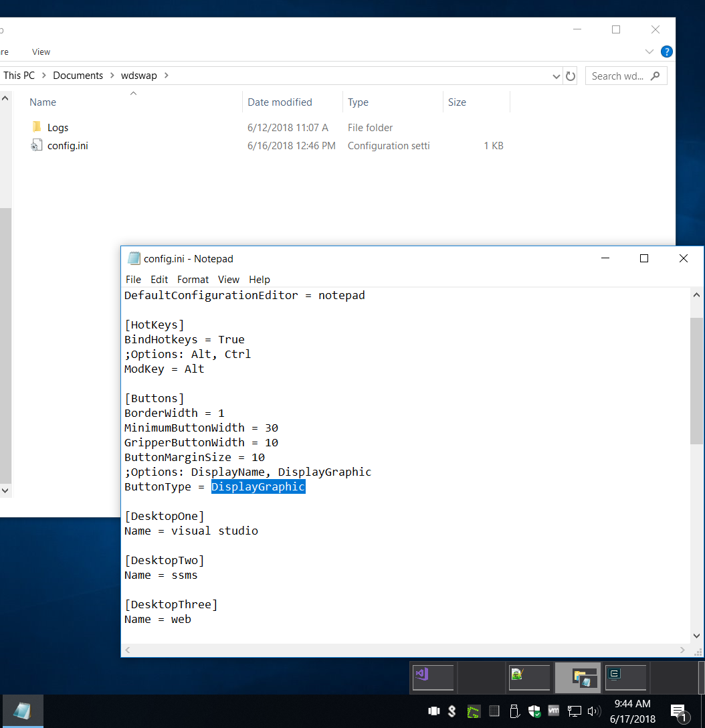The height and width of the screenshot is (728, 705).
Task: Click the Notepad taskbar button
Action: pos(23,711)
